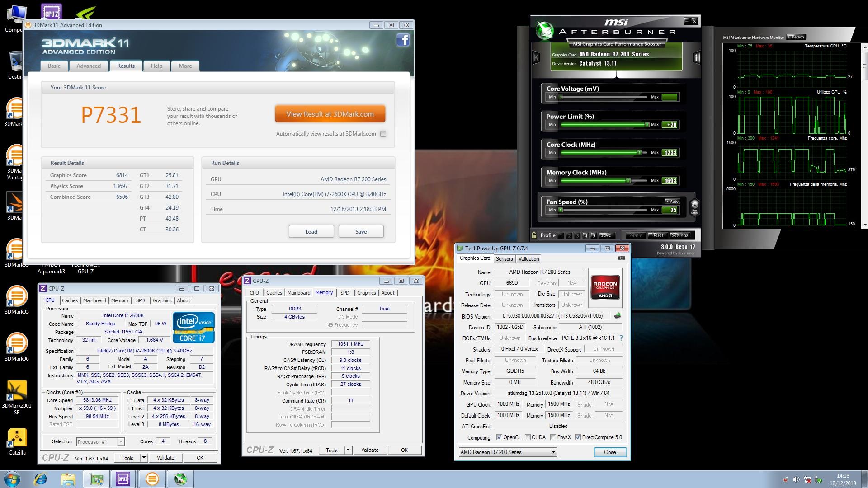Click the bus interface question mark in GPU-Z
Screen dimensions: 868x488
[621, 338]
